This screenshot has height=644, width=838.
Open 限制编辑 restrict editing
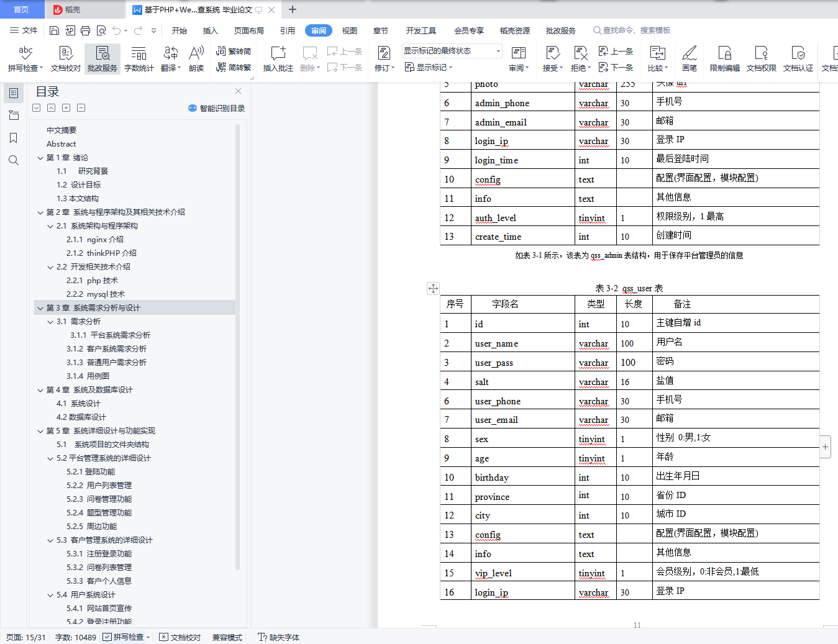point(724,59)
